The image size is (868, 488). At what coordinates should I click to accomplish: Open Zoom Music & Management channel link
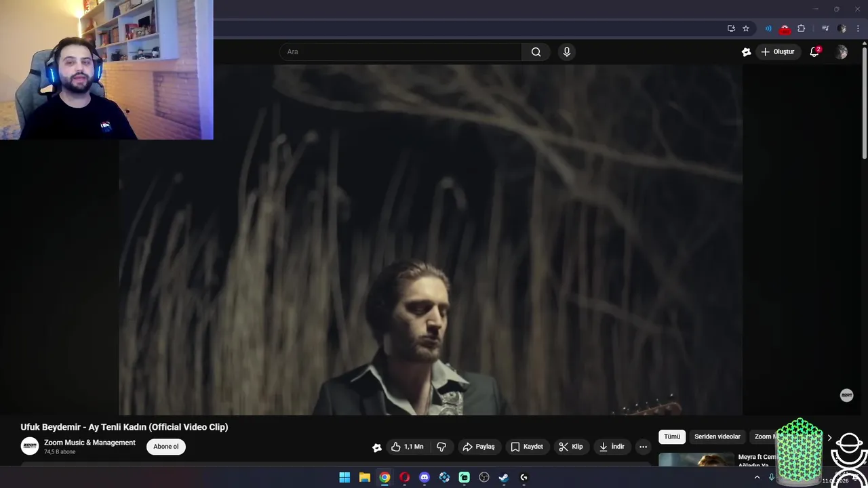pos(90,443)
